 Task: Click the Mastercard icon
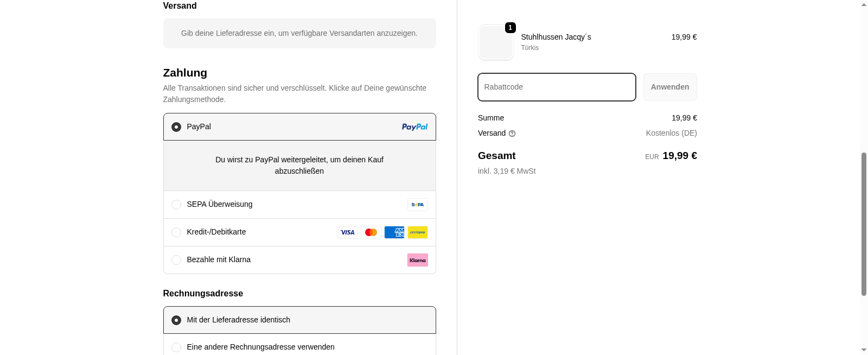pyautogui.click(x=371, y=232)
